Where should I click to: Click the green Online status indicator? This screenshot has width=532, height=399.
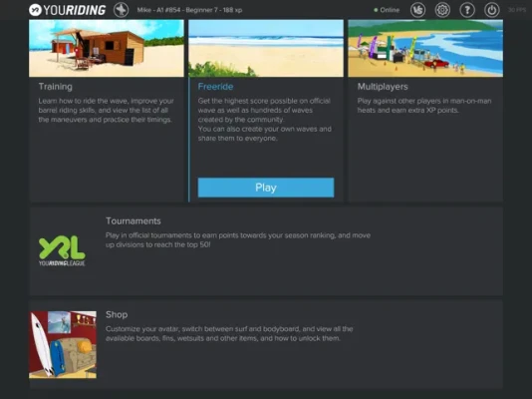pos(387,10)
